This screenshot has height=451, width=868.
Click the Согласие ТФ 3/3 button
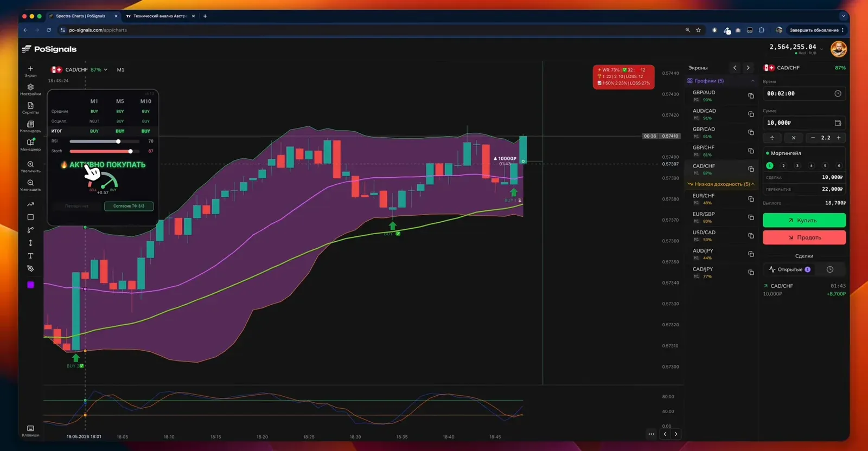pos(129,206)
